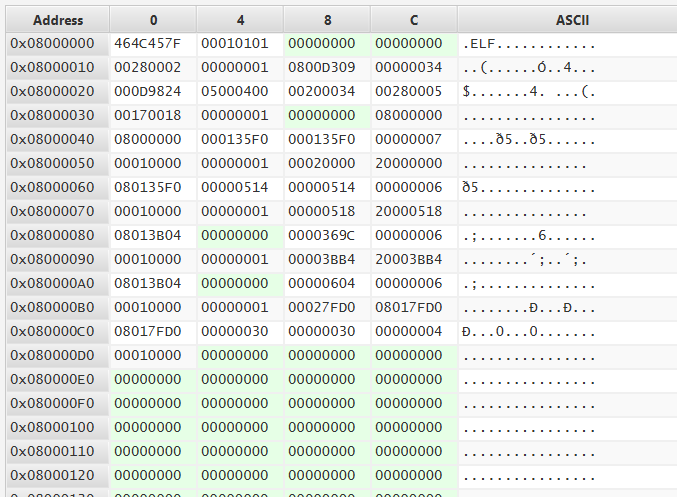
Task: Select hex value 05000400
Action: coord(240,92)
